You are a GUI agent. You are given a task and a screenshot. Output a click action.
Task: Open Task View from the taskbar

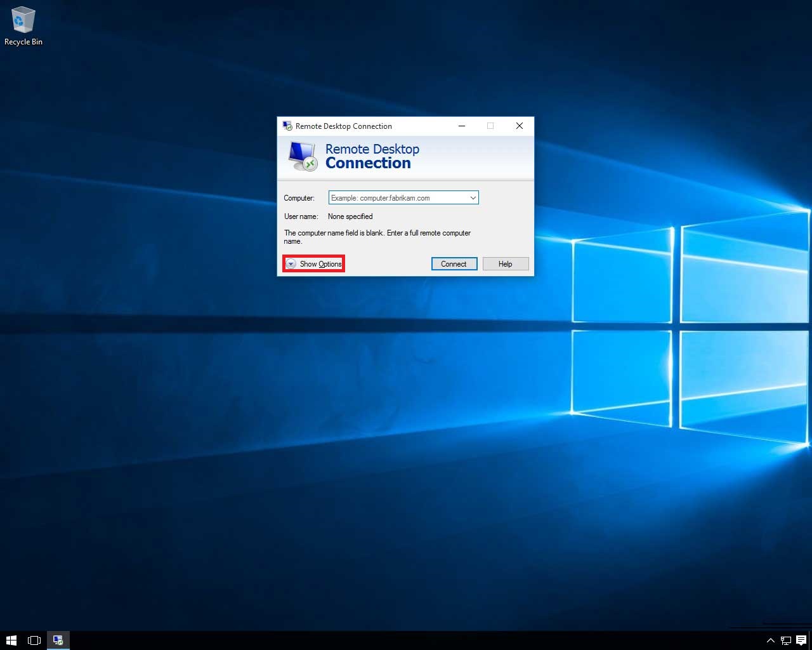[34, 640]
